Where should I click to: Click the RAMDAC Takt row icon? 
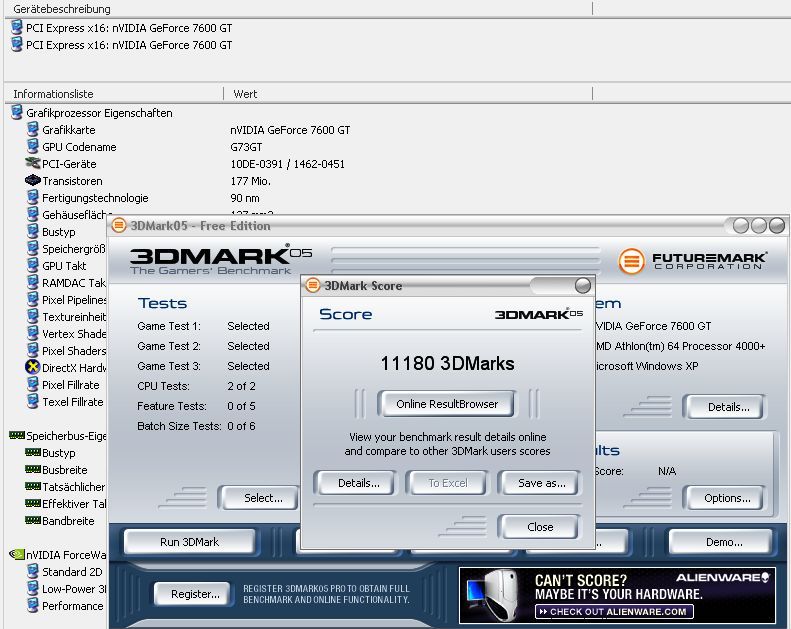(x=33, y=282)
